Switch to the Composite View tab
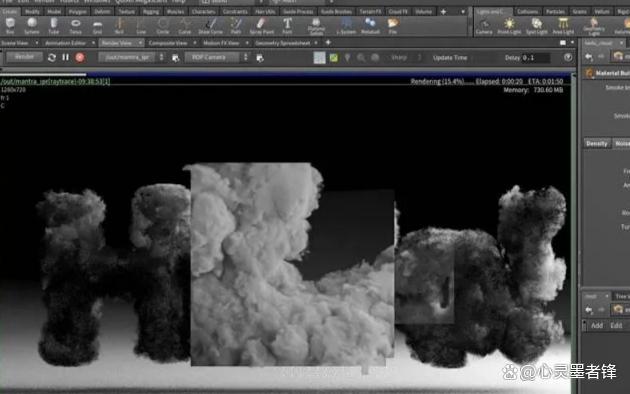 [x=168, y=43]
